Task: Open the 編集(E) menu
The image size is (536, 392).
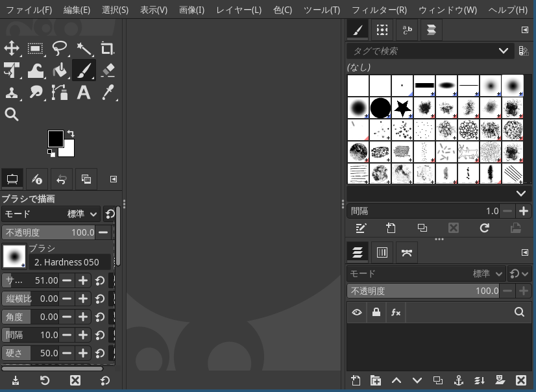Action: point(77,10)
